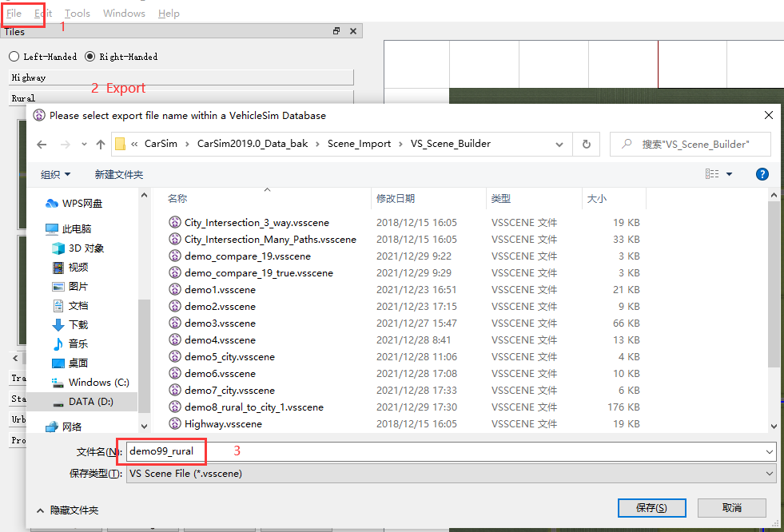The height and width of the screenshot is (532, 784).
Task: Click the 保存(S) button
Action: (x=651, y=508)
